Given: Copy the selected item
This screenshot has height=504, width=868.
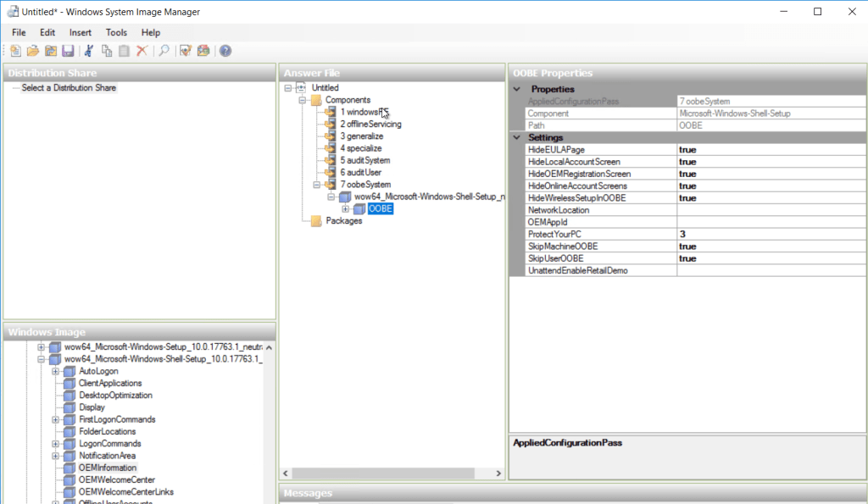Looking at the screenshot, I should click(x=107, y=51).
